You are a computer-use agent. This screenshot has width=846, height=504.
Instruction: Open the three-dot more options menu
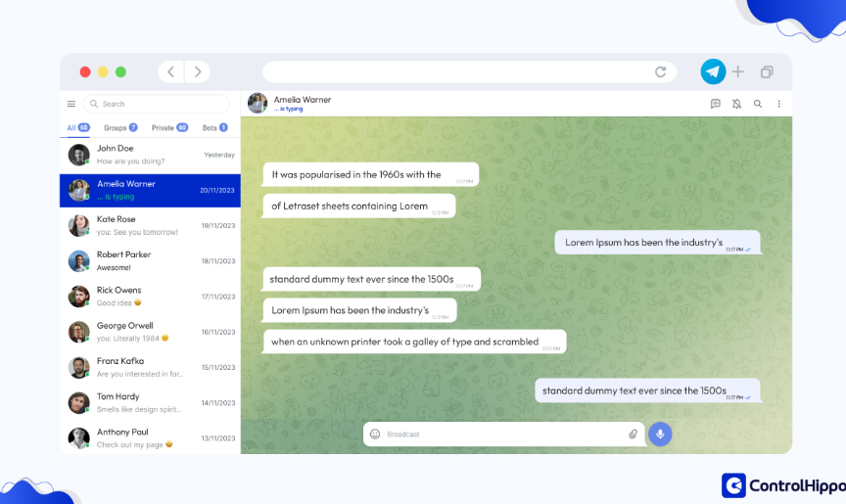pos(779,104)
